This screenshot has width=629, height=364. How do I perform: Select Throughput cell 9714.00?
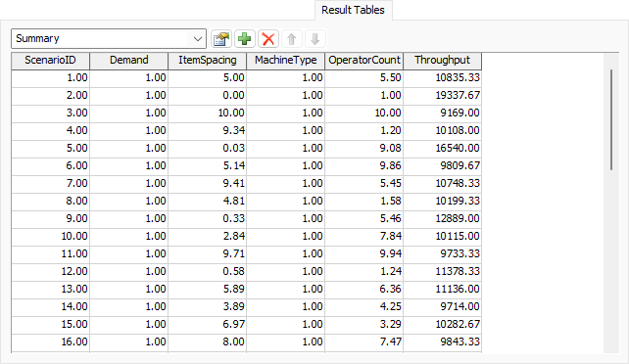(443, 306)
